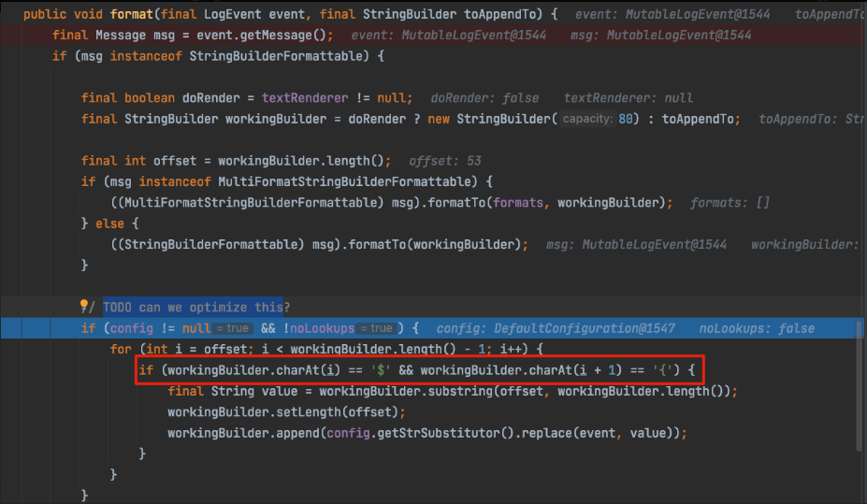Screen dimensions: 867x504
Task: Click 'doRender' variable in boolean declaration
Action: (x=211, y=98)
